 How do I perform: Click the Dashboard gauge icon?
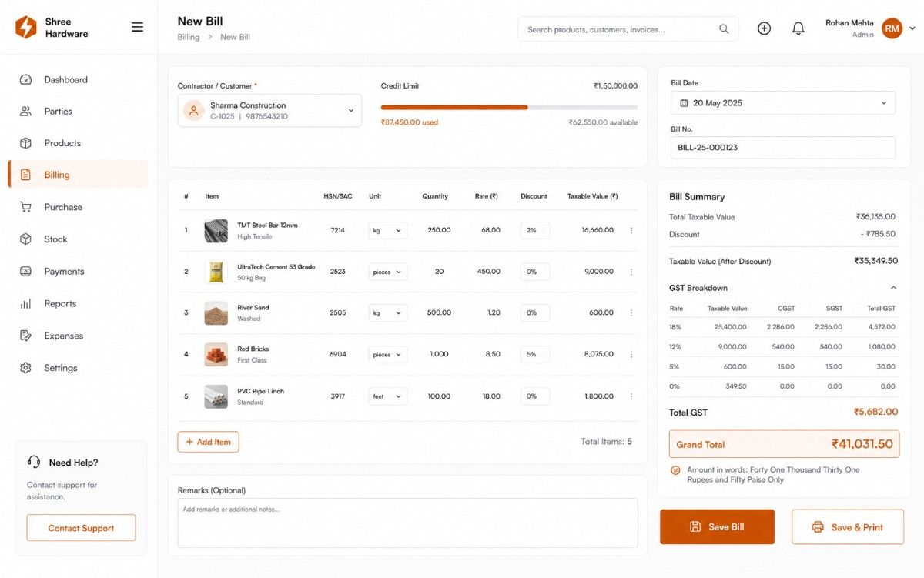click(25, 79)
